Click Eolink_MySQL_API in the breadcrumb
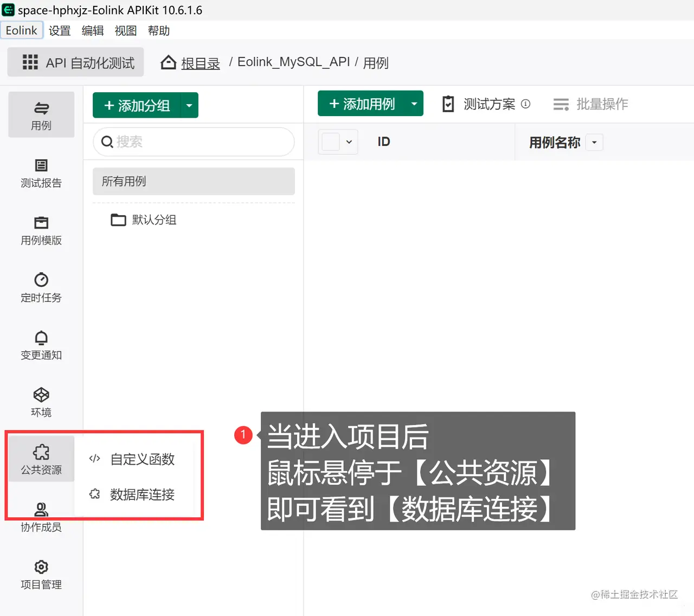 click(293, 62)
